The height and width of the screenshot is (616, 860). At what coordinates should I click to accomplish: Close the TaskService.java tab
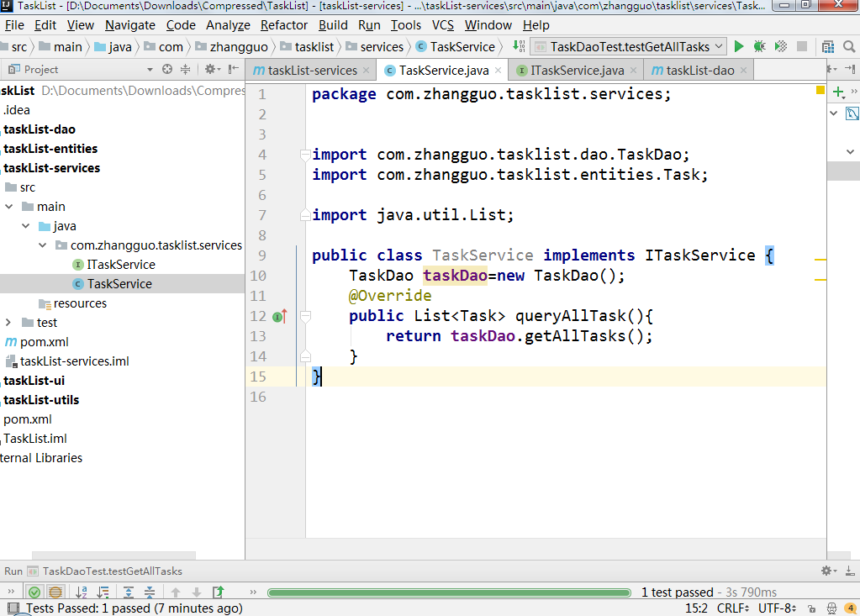[498, 70]
